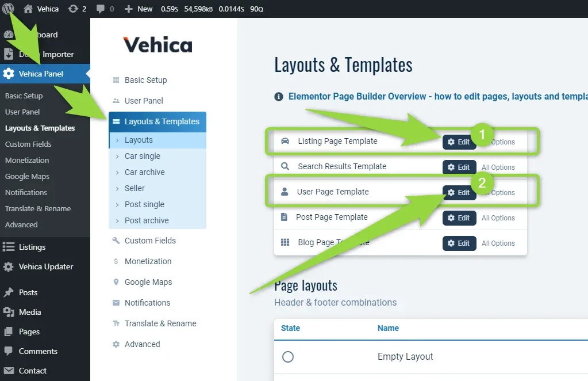Click the document icon of Post Page Template
588x381 pixels.
pos(285,217)
